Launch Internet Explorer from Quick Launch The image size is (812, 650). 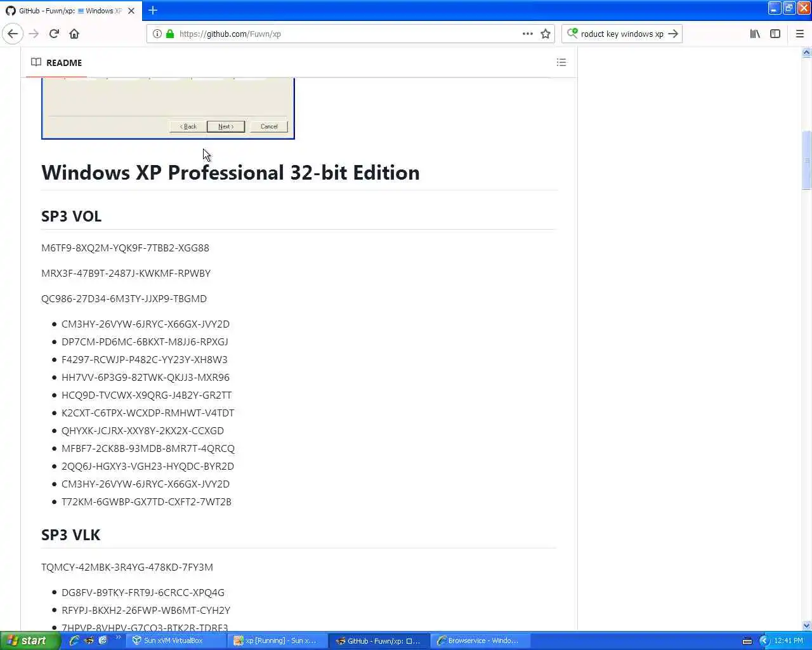tap(74, 640)
